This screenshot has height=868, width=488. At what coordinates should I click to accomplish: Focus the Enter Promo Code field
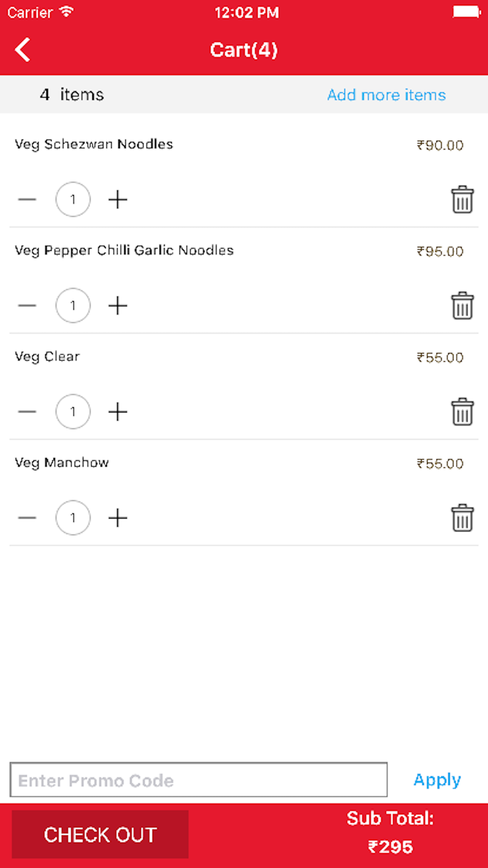pyautogui.click(x=199, y=780)
